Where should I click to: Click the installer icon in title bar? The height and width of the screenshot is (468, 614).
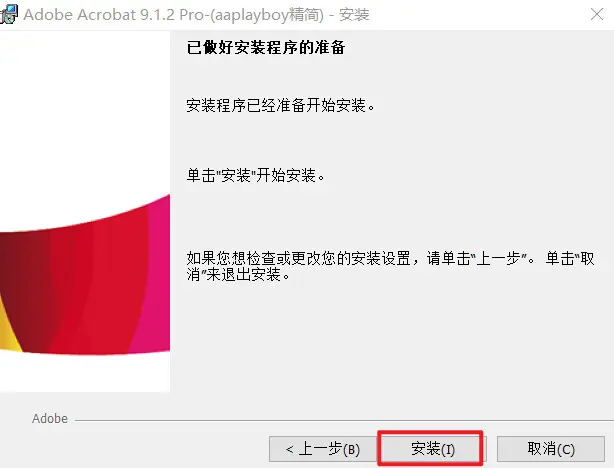(9, 14)
